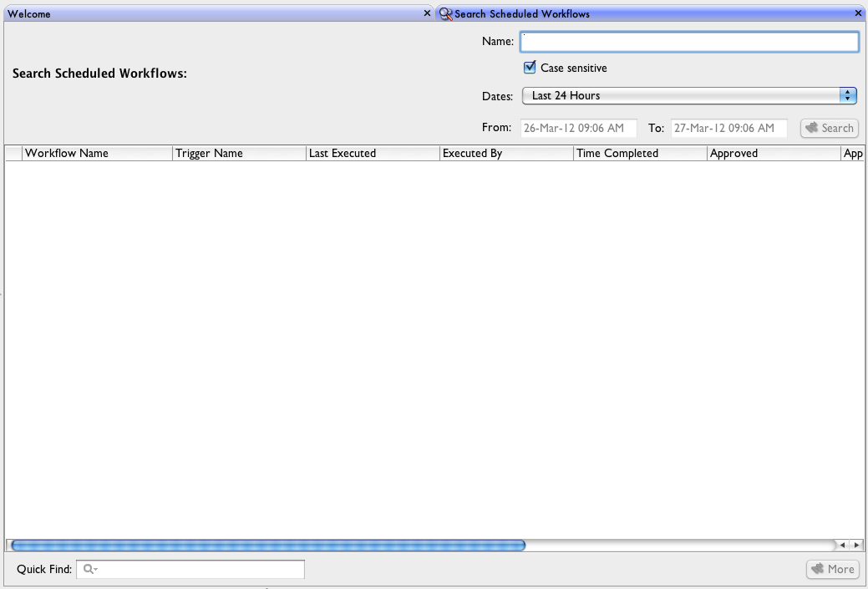
Task: Switch to the Welcome tab
Action: [x=29, y=13]
